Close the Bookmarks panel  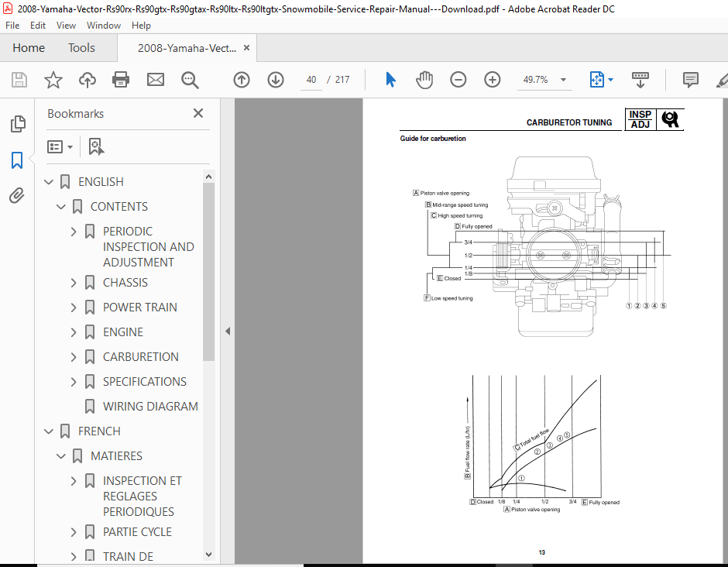coord(198,113)
